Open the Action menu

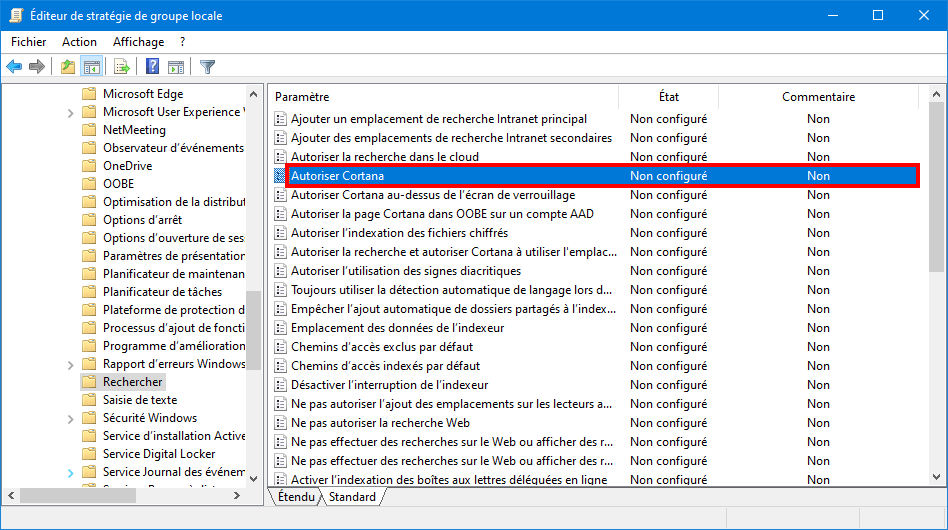[x=79, y=42]
